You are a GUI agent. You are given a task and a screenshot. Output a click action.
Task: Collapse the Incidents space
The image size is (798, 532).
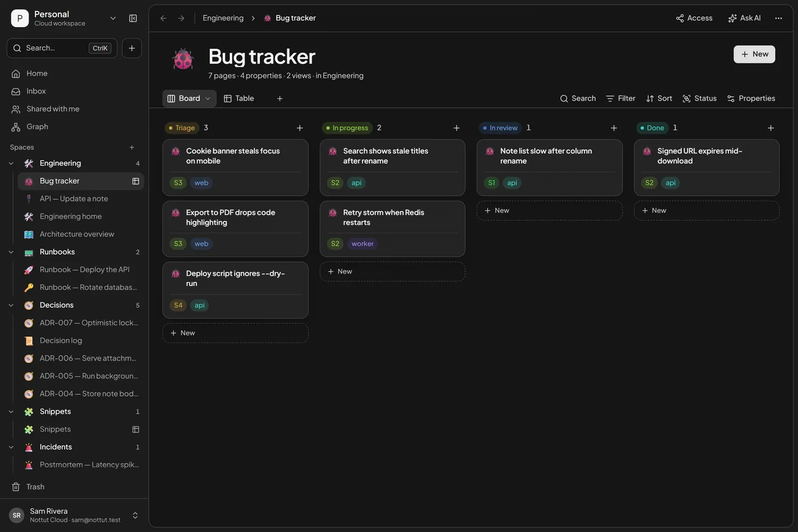tap(11, 447)
